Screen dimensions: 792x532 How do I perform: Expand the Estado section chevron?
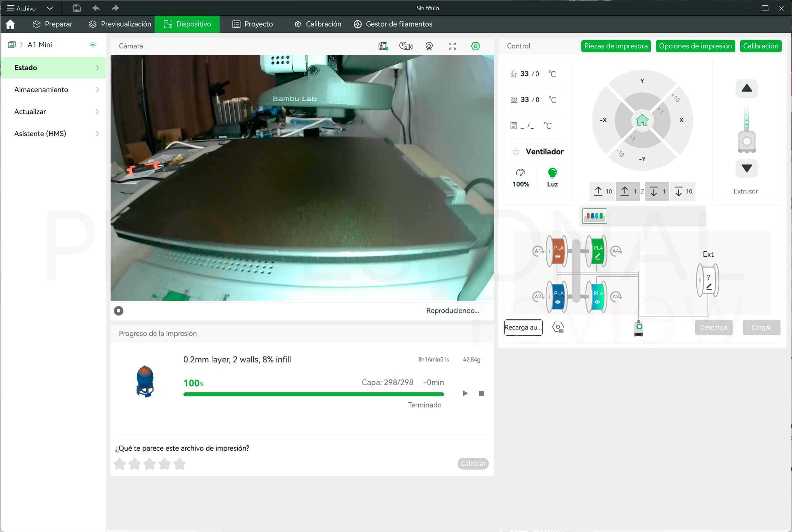[x=97, y=68]
